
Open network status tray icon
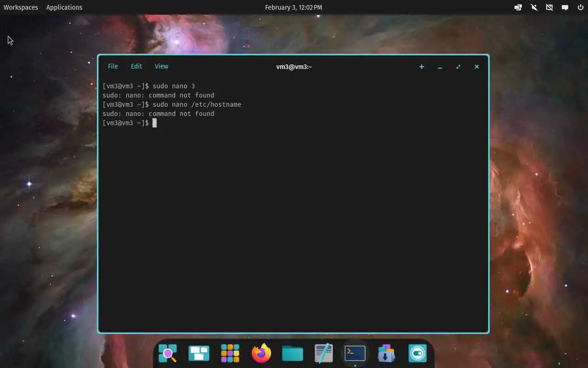[x=518, y=7]
